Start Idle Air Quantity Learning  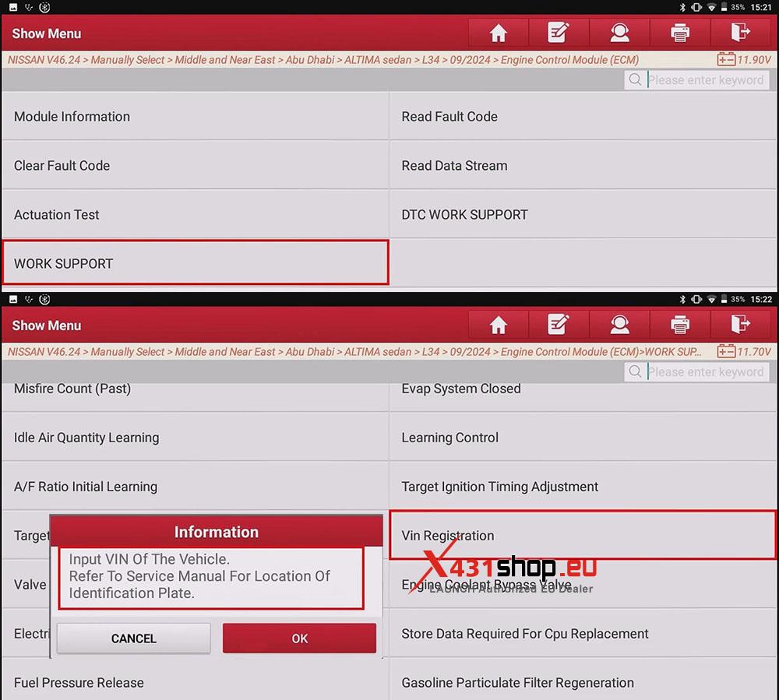point(196,438)
